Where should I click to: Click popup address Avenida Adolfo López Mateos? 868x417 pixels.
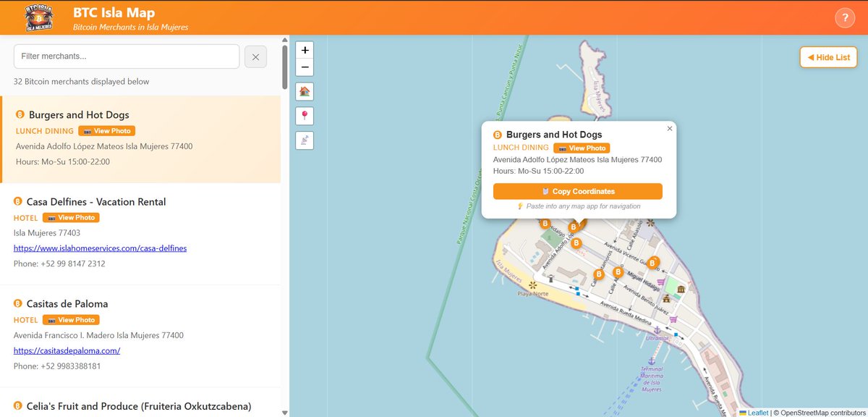(x=577, y=160)
